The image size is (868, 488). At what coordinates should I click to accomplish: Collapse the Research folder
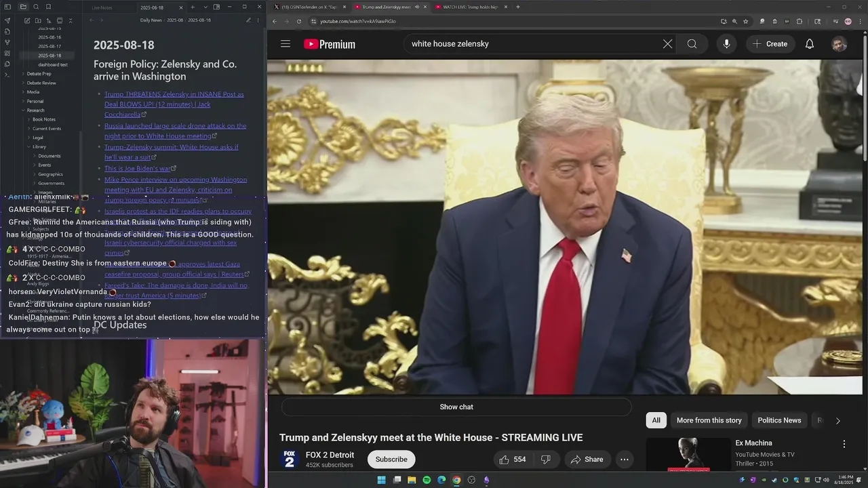[35, 110]
